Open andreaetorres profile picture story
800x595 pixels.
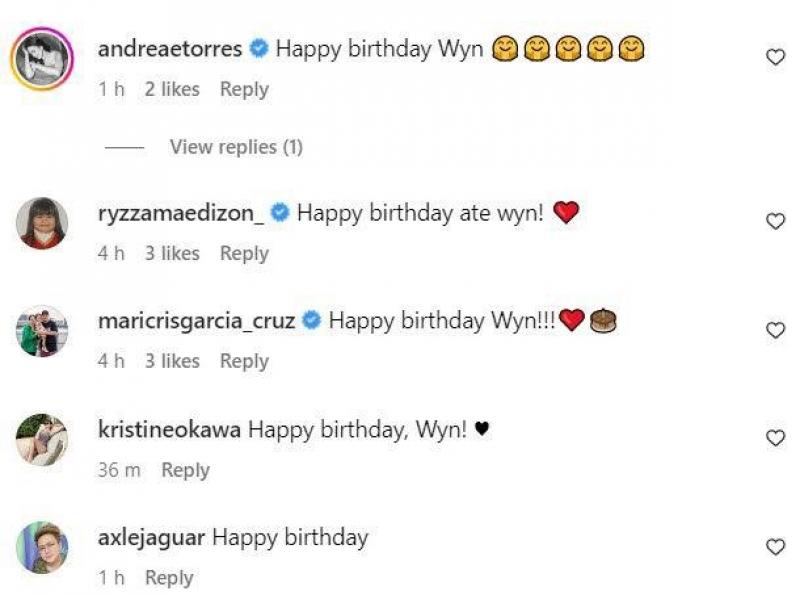42,58
